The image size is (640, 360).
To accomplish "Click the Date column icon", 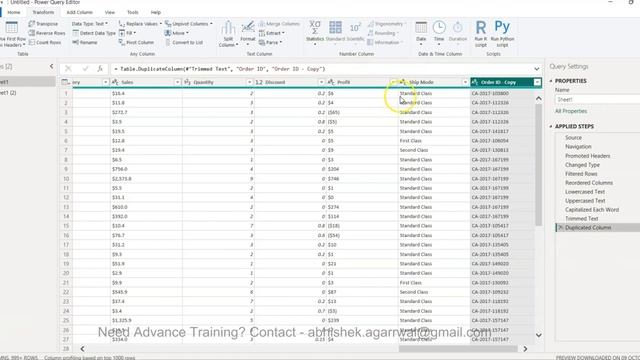I will click(x=421, y=27).
